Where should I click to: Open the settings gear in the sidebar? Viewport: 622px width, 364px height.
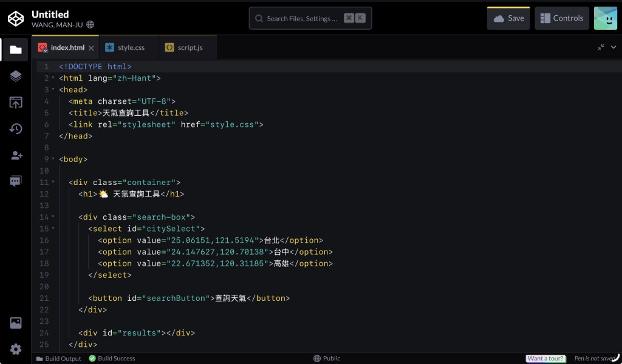point(15,349)
